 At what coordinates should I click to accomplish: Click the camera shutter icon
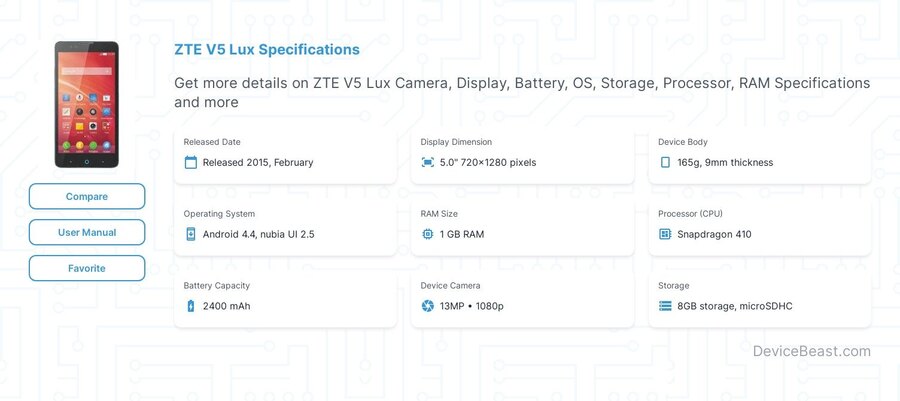(x=428, y=306)
